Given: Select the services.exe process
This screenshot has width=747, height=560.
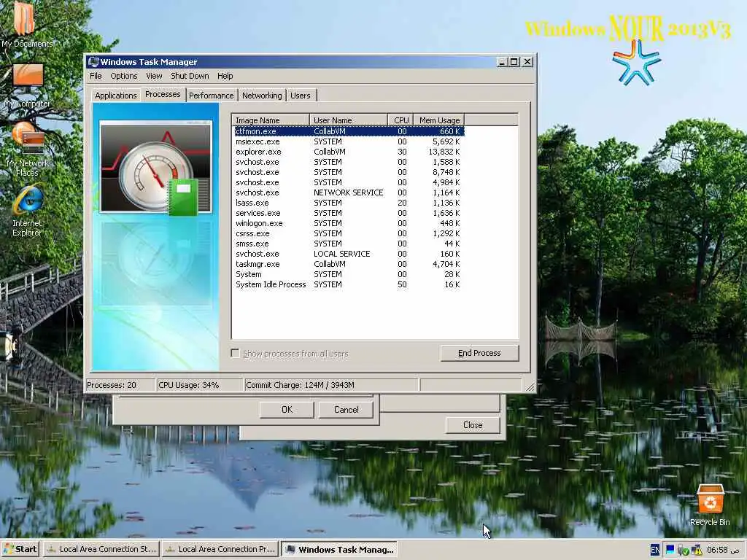Looking at the screenshot, I should pyautogui.click(x=349, y=213).
